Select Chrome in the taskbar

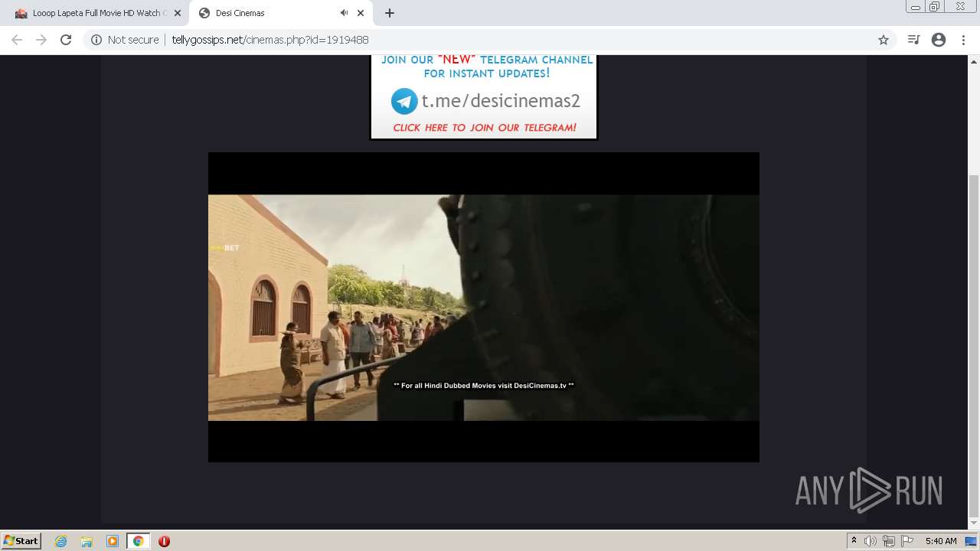pyautogui.click(x=138, y=541)
